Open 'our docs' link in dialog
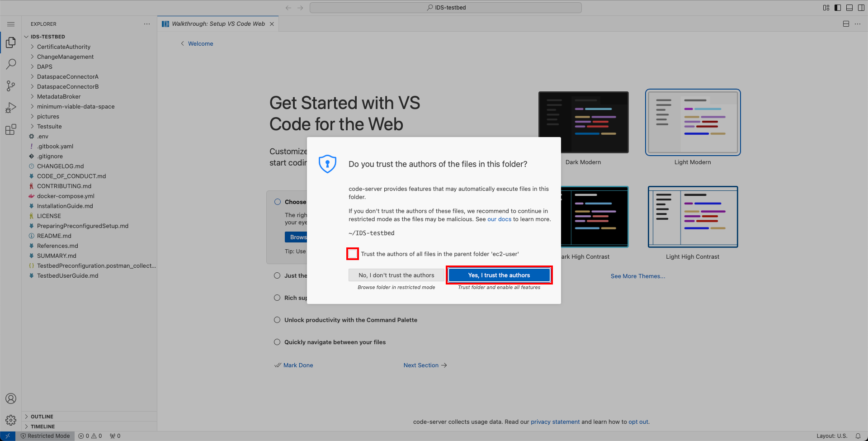The width and height of the screenshot is (868, 441). click(499, 219)
